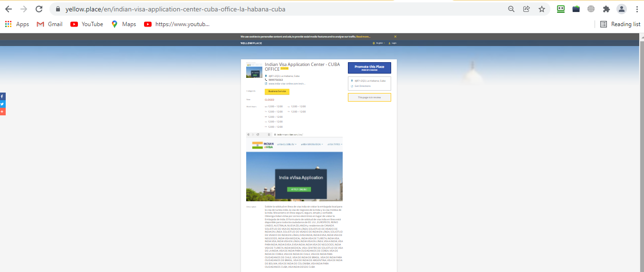644x272 pixels.
Task: Open the www.india-visa-online.com website link
Action: [287, 84]
